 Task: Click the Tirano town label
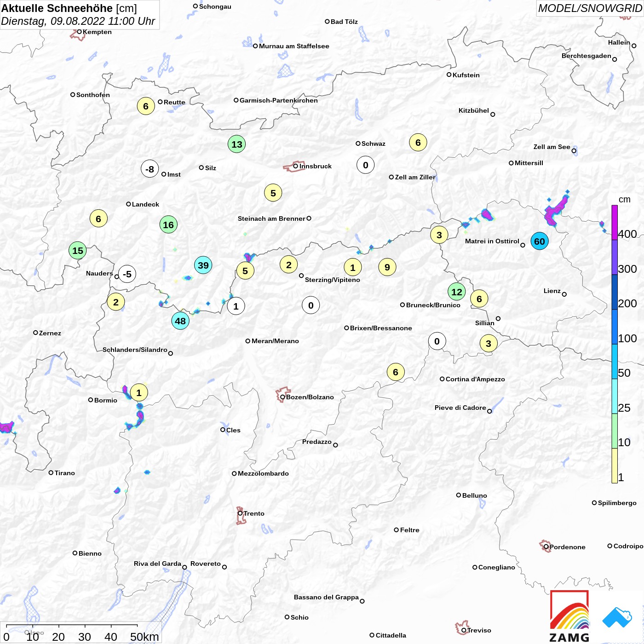point(65,473)
